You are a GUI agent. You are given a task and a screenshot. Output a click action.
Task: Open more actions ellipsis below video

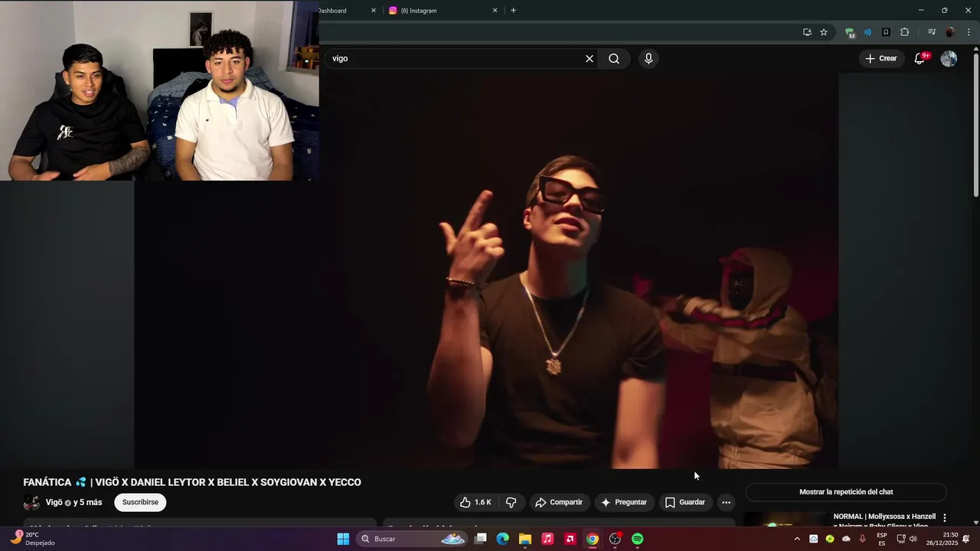726,503
